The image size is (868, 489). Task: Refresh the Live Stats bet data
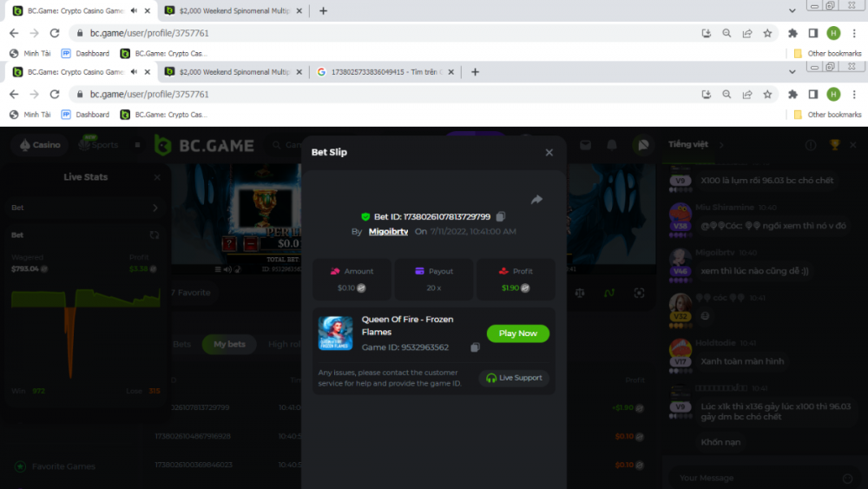[x=155, y=235]
